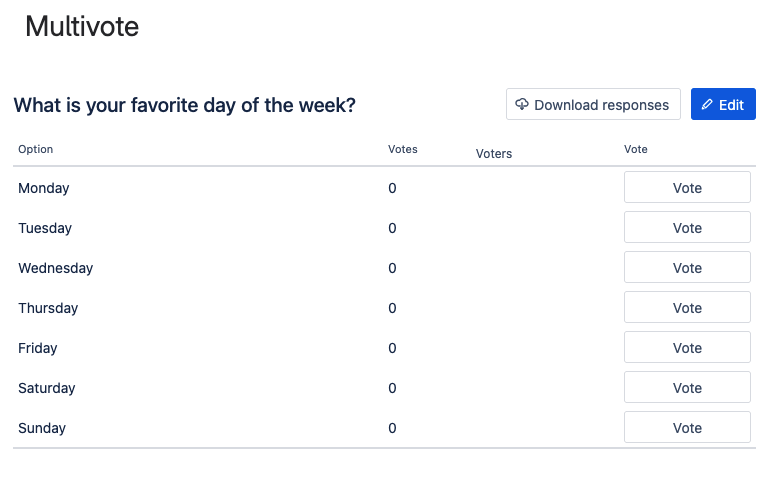The height and width of the screenshot is (481, 783).
Task: Vote for Friday
Action: pos(687,348)
